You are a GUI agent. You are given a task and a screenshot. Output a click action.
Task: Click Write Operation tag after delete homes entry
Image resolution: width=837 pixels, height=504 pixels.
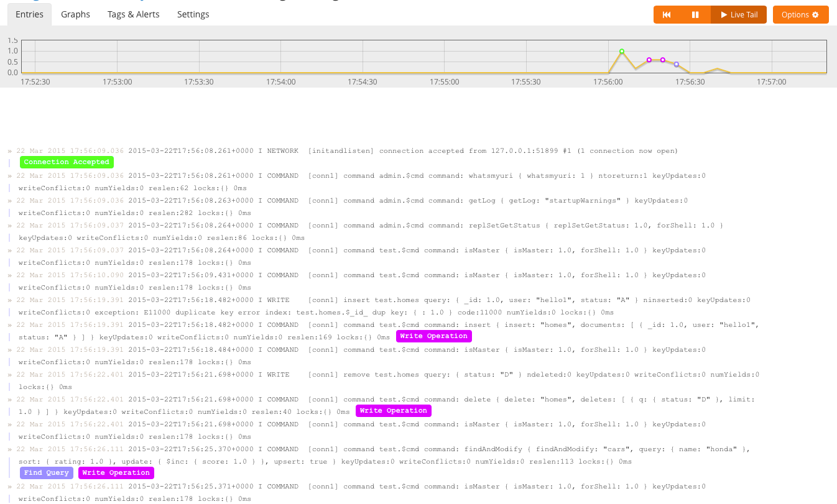[x=393, y=411]
